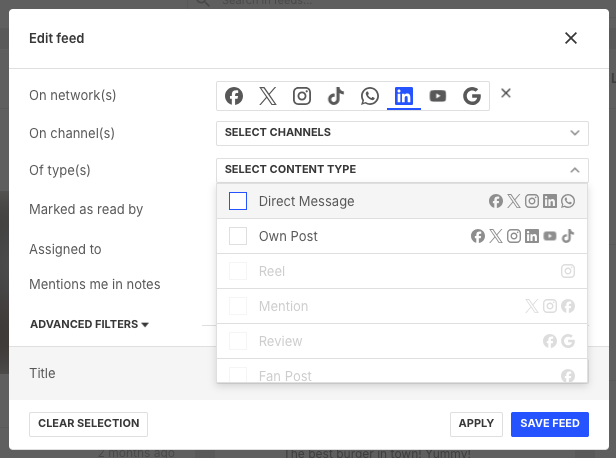This screenshot has width=616, height=458.
Task: Click the "Of type(s)" label
Action: coord(60,170)
